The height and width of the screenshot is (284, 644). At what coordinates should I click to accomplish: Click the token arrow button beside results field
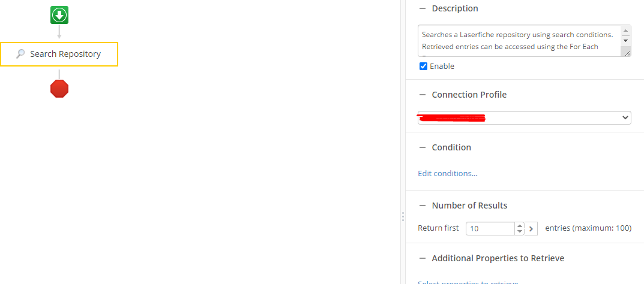click(531, 228)
